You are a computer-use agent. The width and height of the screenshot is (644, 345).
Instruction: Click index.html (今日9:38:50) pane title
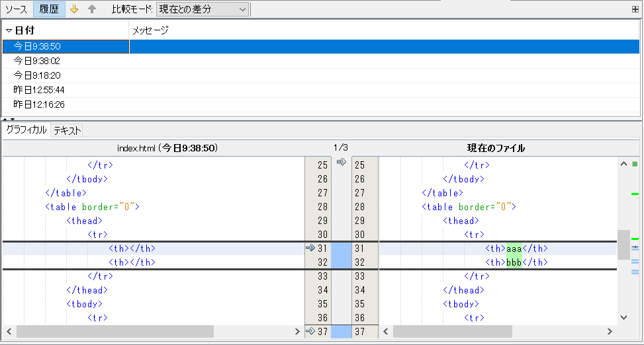point(167,148)
